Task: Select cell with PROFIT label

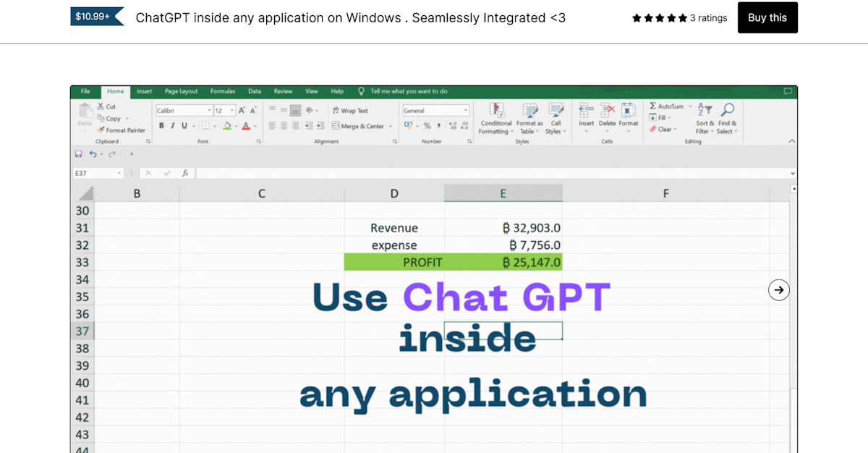Action: (x=394, y=262)
